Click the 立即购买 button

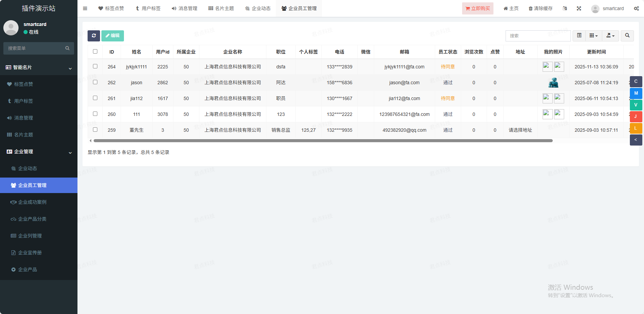click(x=477, y=8)
